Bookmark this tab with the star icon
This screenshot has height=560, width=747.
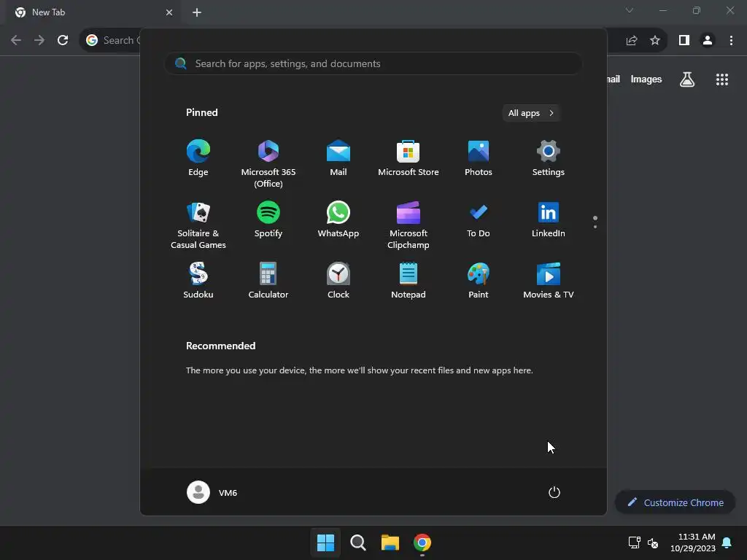pos(655,41)
